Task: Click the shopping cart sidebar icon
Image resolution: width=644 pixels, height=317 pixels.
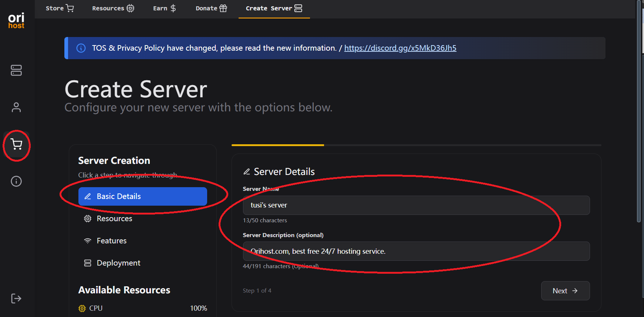Action: [x=16, y=144]
